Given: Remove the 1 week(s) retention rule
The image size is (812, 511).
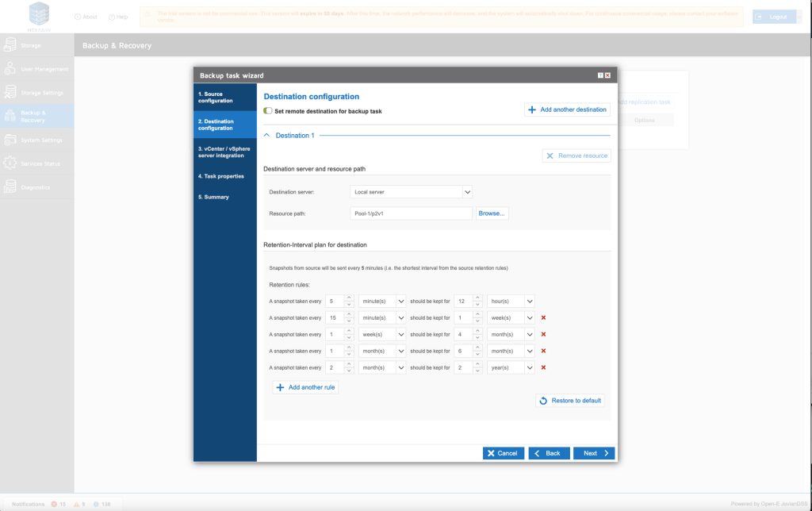Looking at the screenshot, I should tap(543, 334).
